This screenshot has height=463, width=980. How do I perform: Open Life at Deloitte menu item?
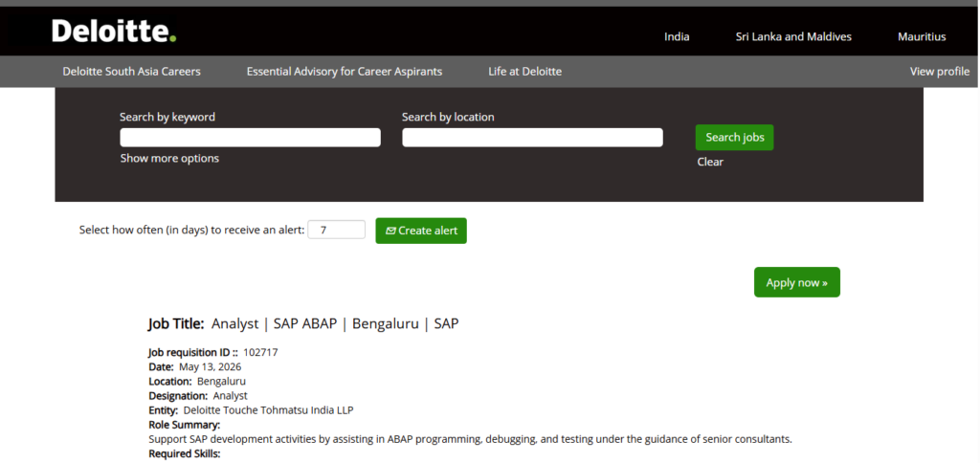[x=525, y=72]
